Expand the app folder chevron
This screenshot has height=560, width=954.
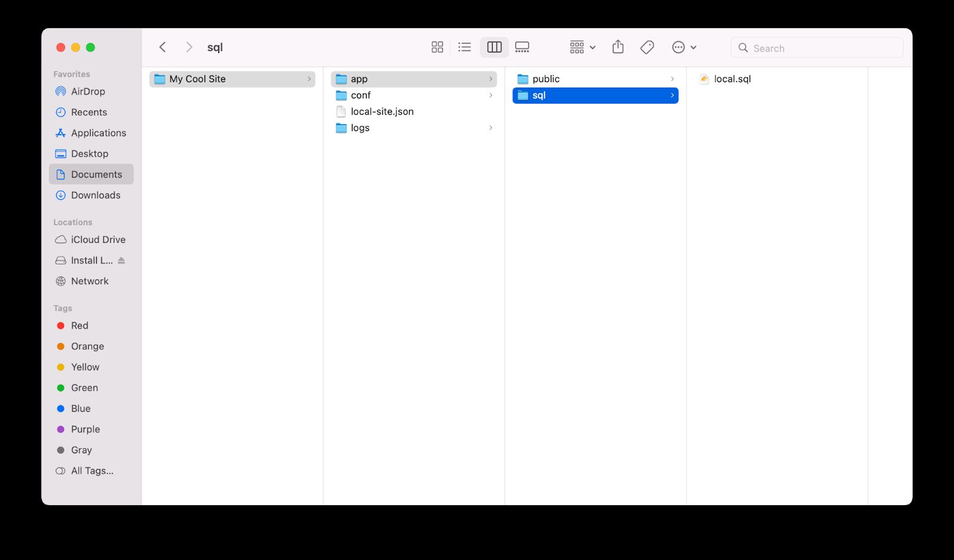click(x=491, y=79)
